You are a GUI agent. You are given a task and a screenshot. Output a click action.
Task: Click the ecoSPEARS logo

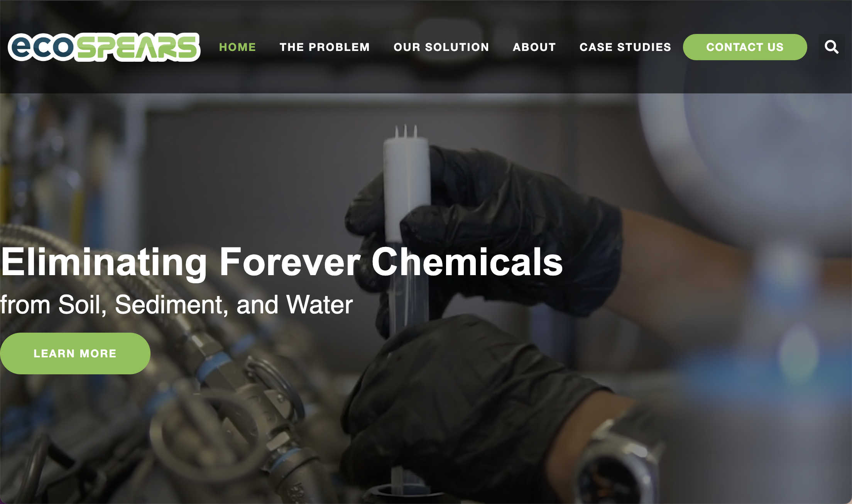click(x=104, y=47)
